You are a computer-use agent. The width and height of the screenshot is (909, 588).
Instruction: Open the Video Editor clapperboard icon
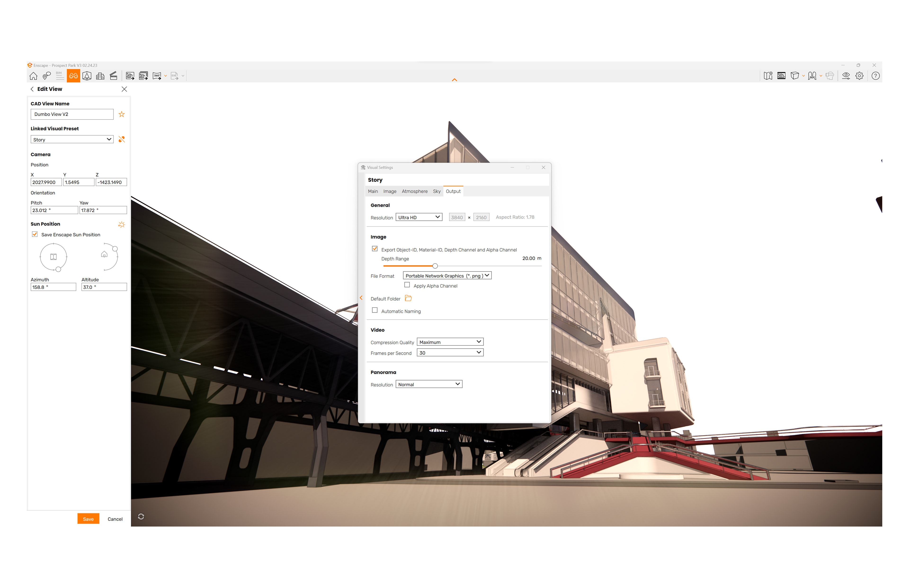tap(113, 76)
